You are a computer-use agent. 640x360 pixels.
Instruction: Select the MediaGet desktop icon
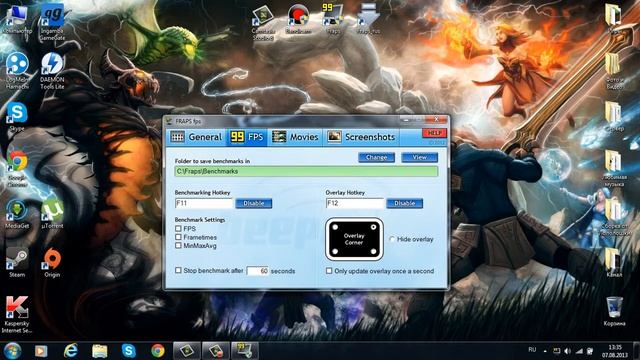(x=17, y=214)
